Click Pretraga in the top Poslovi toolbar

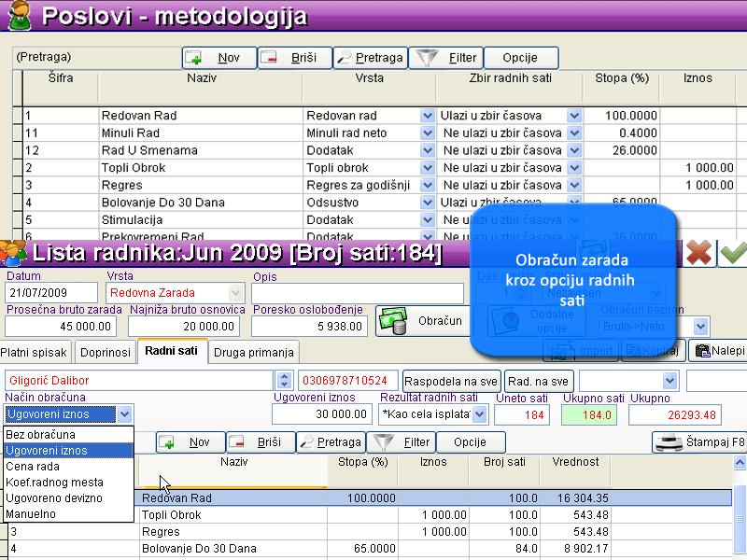(x=370, y=58)
